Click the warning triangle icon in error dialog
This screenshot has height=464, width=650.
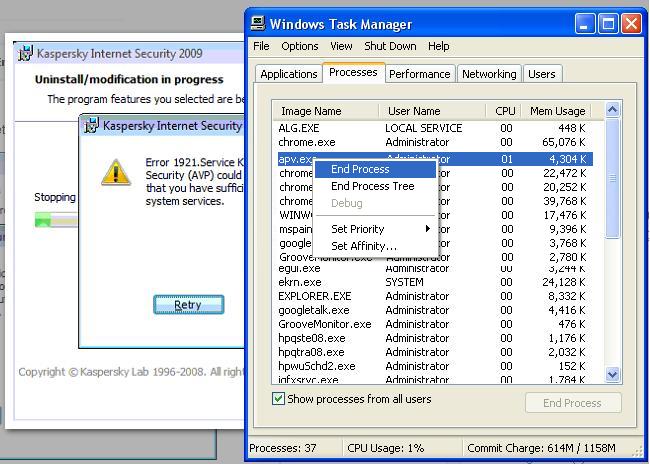116,173
